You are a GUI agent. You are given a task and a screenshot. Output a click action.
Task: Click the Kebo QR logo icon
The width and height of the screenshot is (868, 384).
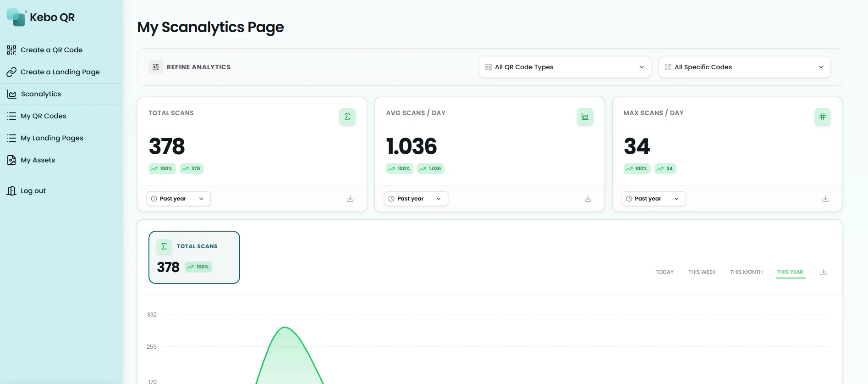[17, 17]
